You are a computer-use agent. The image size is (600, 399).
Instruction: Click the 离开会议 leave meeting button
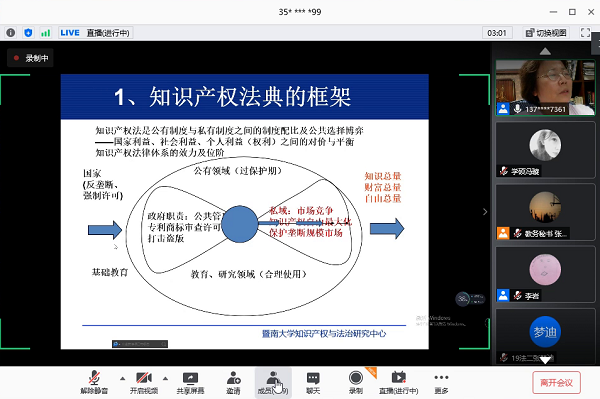pyautogui.click(x=556, y=383)
